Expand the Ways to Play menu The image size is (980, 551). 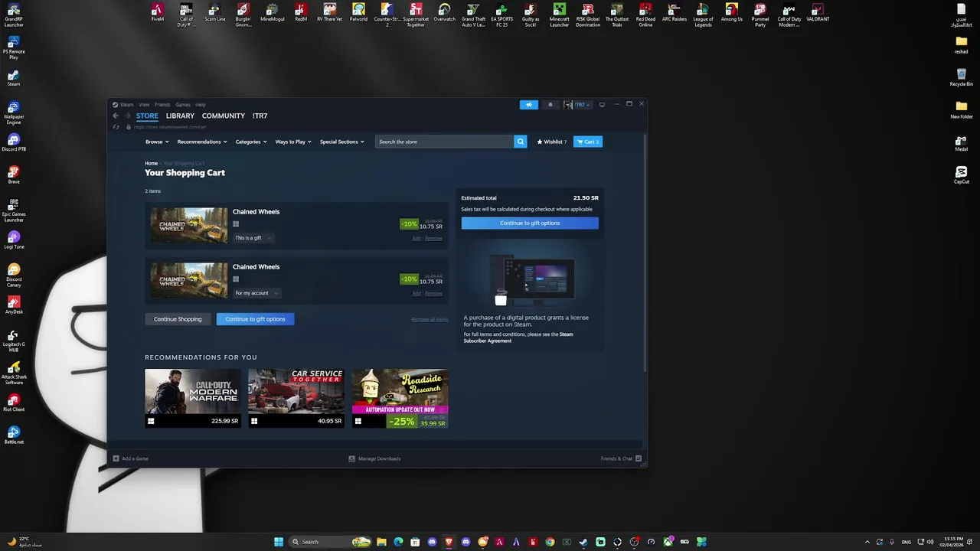(x=293, y=142)
